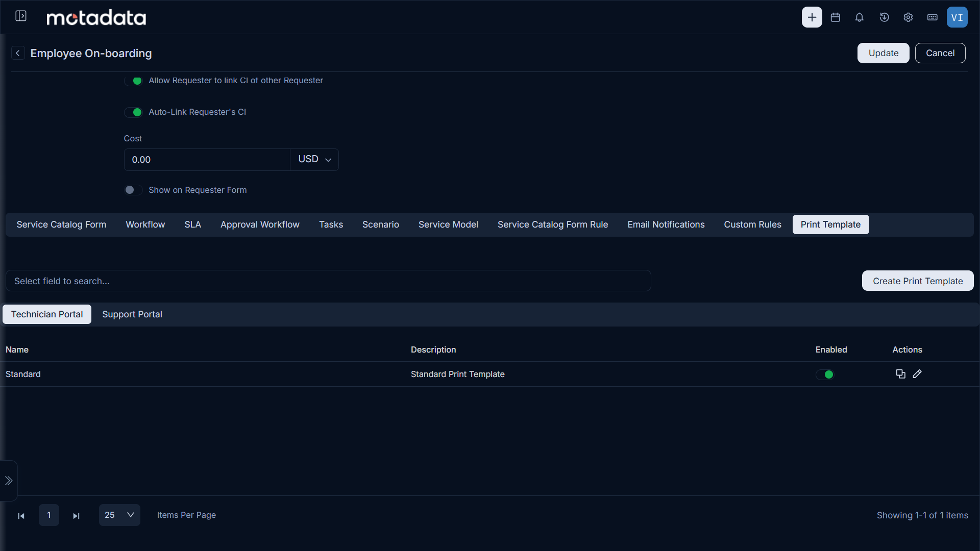Select the Scenario tab
The image size is (980, 551).
point(381,224)
